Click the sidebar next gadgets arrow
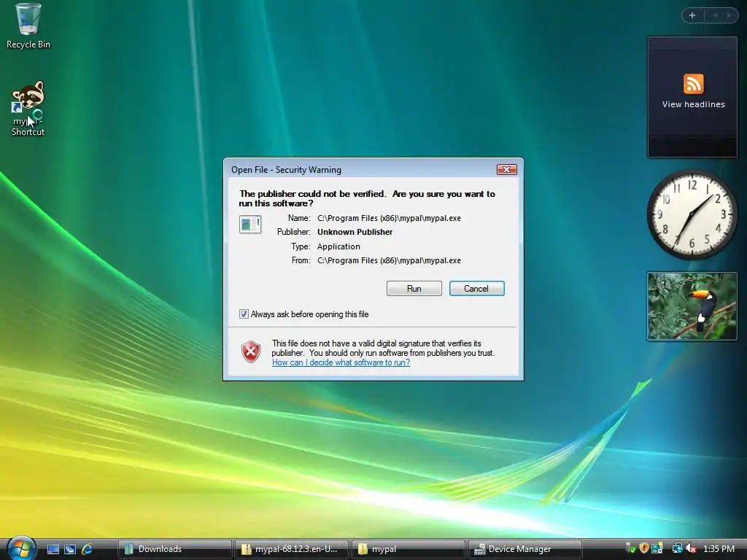Viewport: 747px width, 560px height. pyautogui.click(x=729, y=15)
